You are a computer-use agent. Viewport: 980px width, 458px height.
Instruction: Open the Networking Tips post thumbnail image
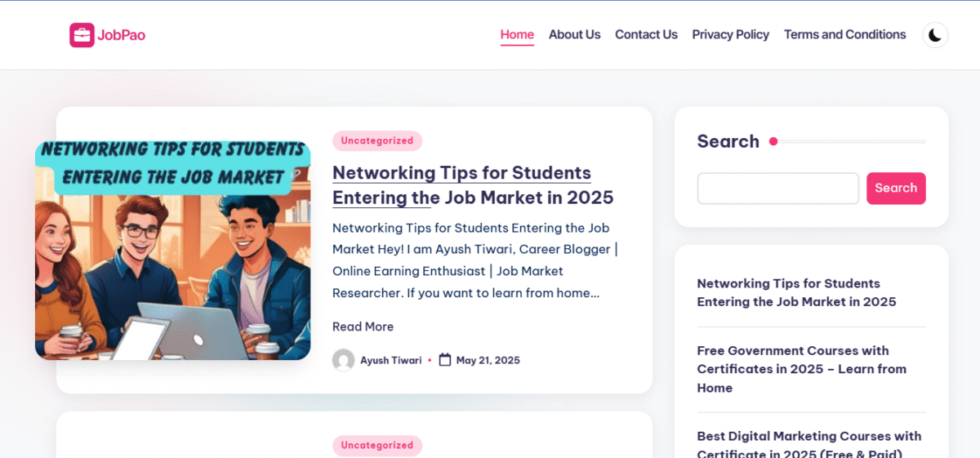pos(173,250)
